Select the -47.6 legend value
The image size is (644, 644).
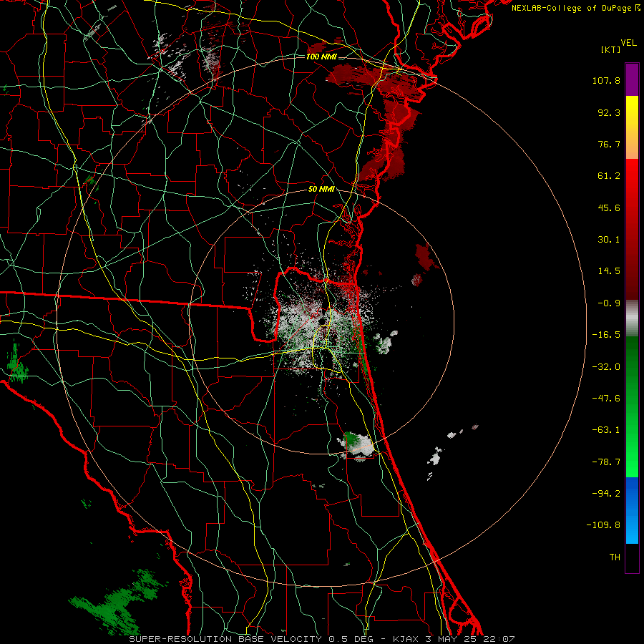coord(606,399)
